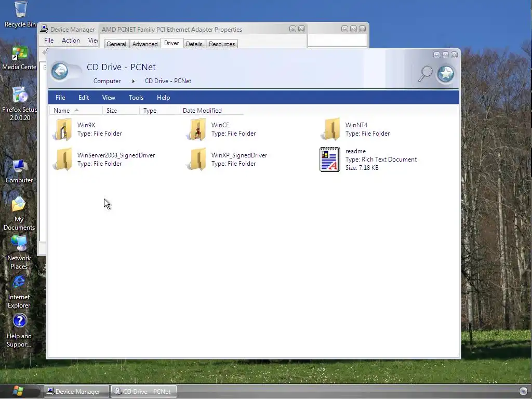
Task: Click the 'Win9X' folder name text
Action: (x=86, y=125)
